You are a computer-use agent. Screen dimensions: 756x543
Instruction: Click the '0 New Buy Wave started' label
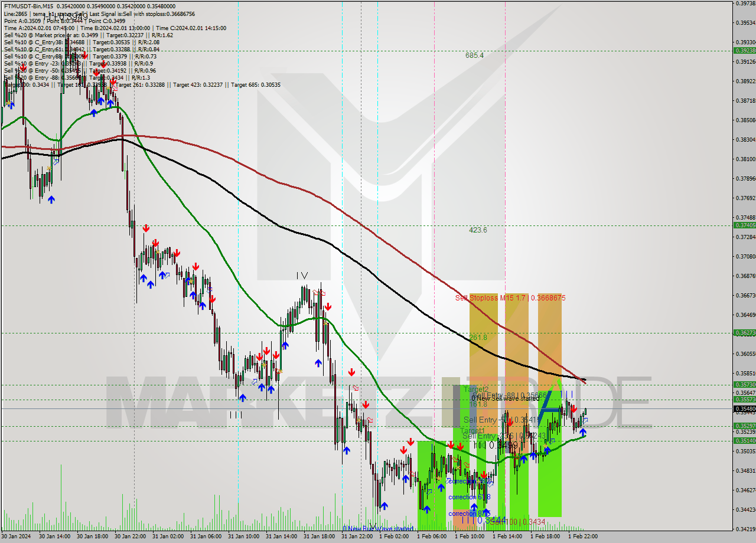(378, 529)
